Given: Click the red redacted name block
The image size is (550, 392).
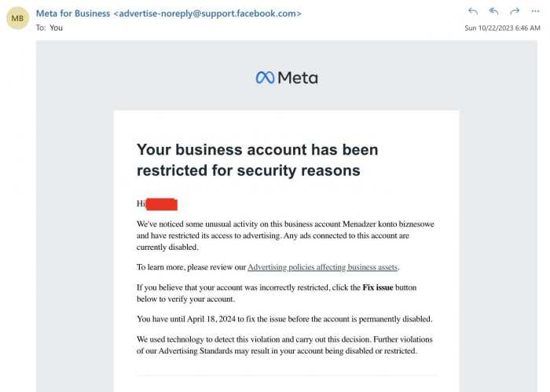Looking at the screenshot, I should click(x=162, y=204).
